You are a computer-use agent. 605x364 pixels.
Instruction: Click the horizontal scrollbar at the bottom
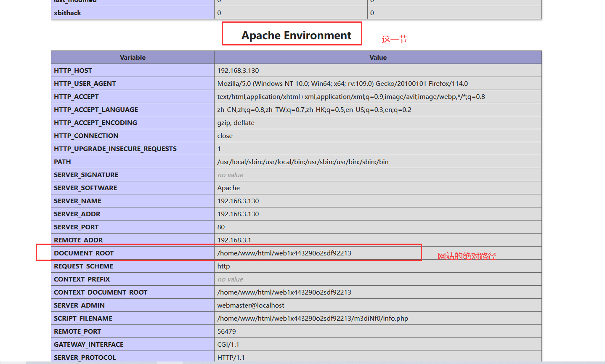click(302, 362)
